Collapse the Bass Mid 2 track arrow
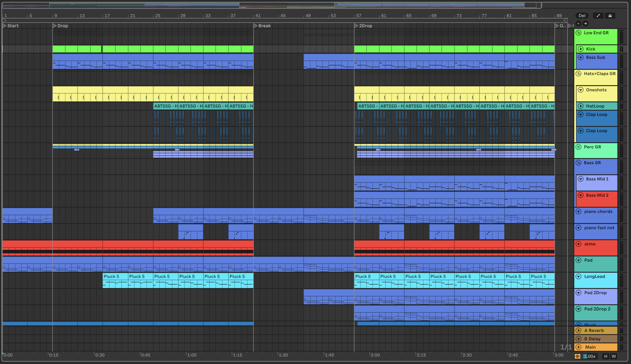The width and height of the screenshot is (631, 364). [x=581, y=195]
